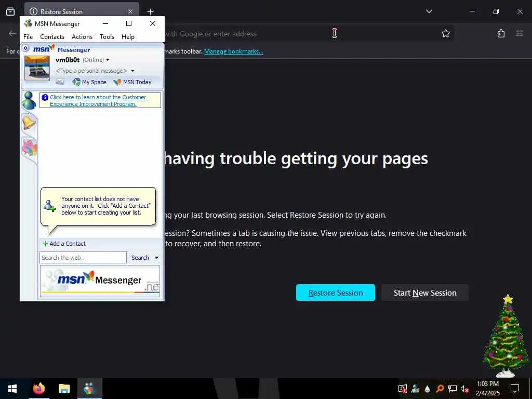The height and width of the screenshot is (399, 532).
Task: Collapse the MSN Messenger header with round arrow button
Action: 26,48
